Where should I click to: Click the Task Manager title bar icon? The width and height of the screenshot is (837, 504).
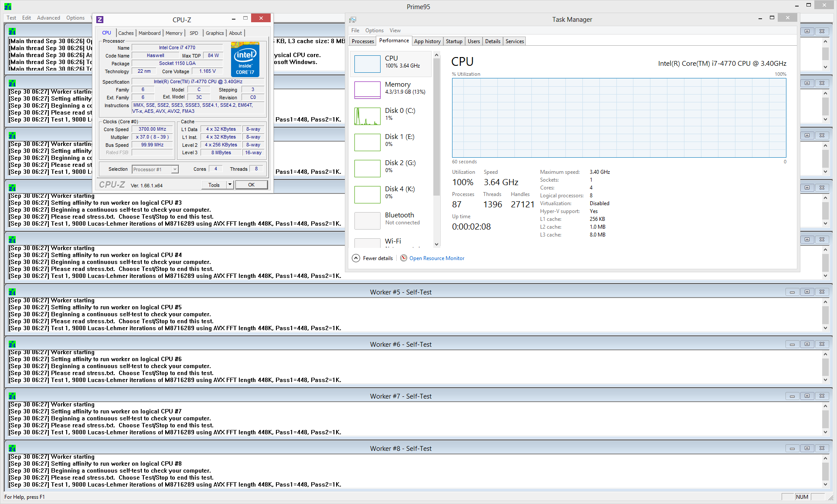353,20
